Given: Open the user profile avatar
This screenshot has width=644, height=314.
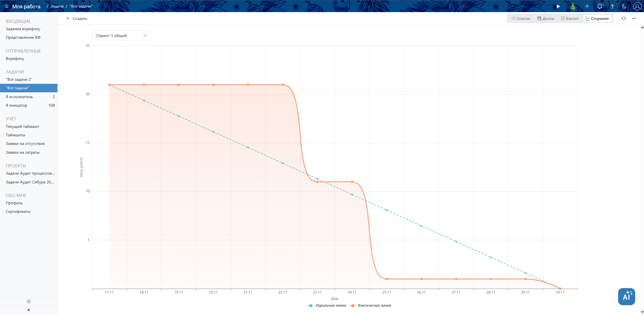Looking at the screenshot, I should (637, 6).
